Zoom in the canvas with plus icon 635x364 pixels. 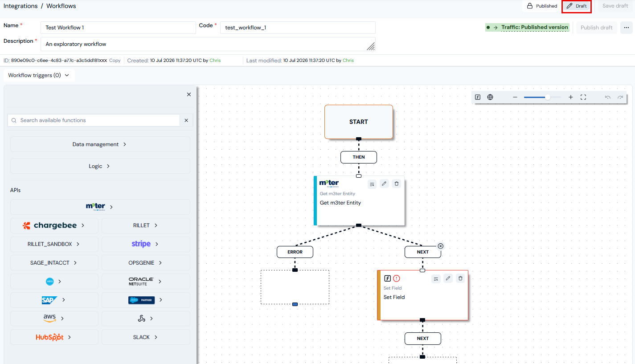click(571, 97)
